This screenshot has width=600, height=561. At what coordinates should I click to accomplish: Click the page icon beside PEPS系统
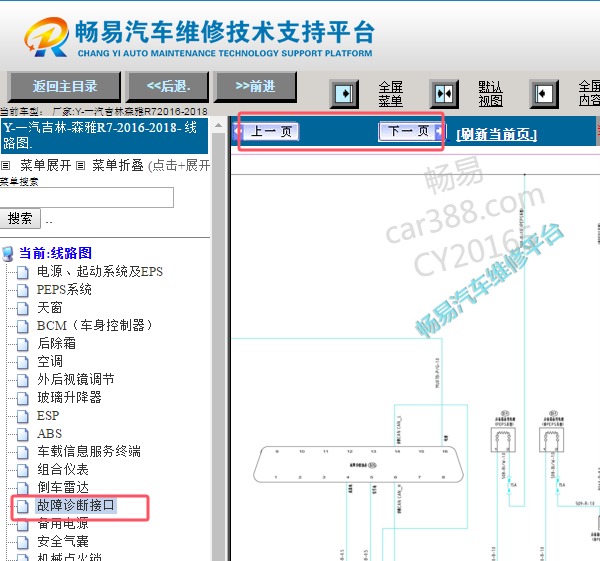(23, 290)
